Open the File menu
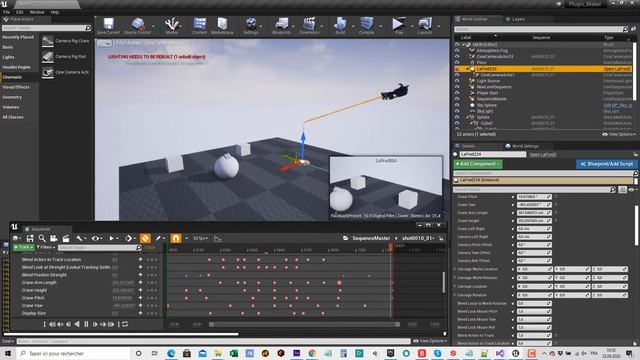The height and width of the screenshot is (360, 640). [x=7, y=12]
